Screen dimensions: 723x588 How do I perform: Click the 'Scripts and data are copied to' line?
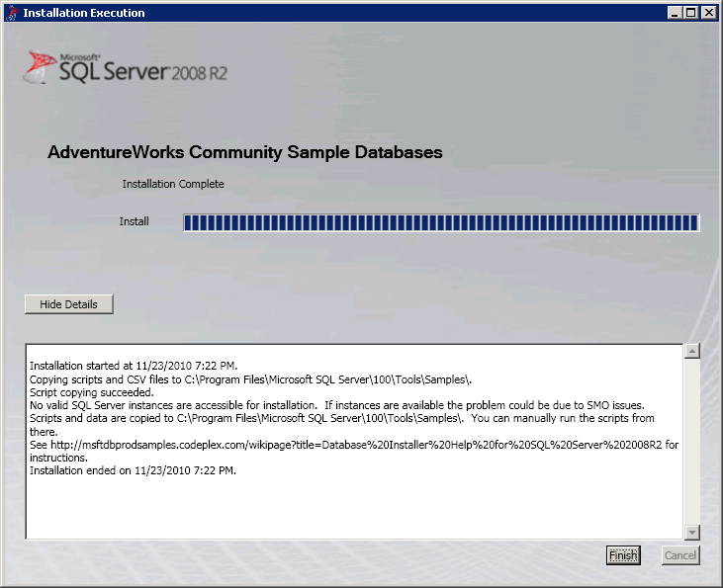click(x=341, y=418)
